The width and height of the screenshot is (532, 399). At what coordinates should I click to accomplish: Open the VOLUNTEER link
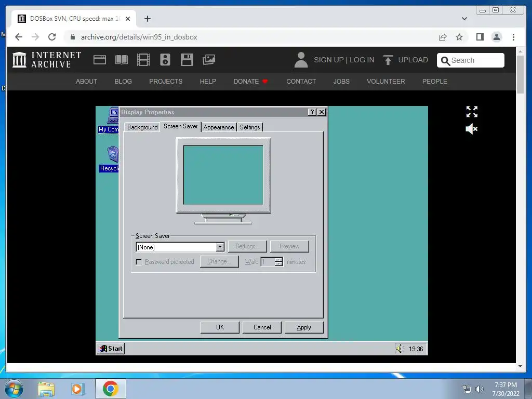pos(386,82)
